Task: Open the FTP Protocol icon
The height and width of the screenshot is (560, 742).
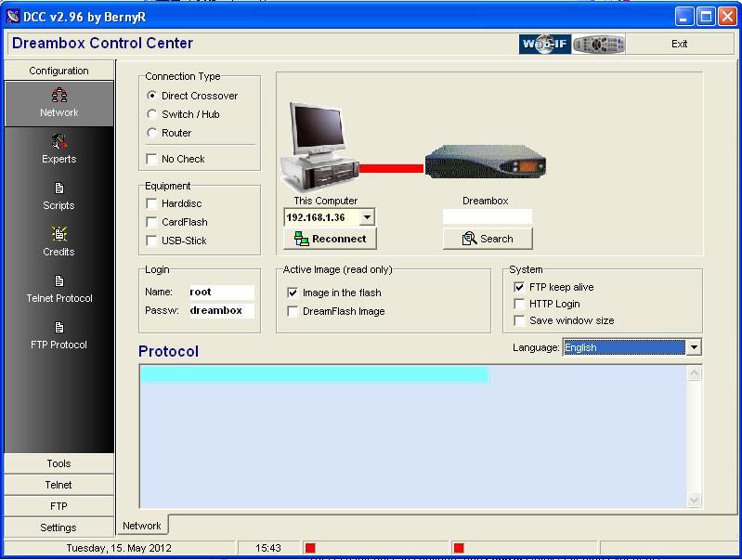Action: pyautogui.click(x=59, y=328)
